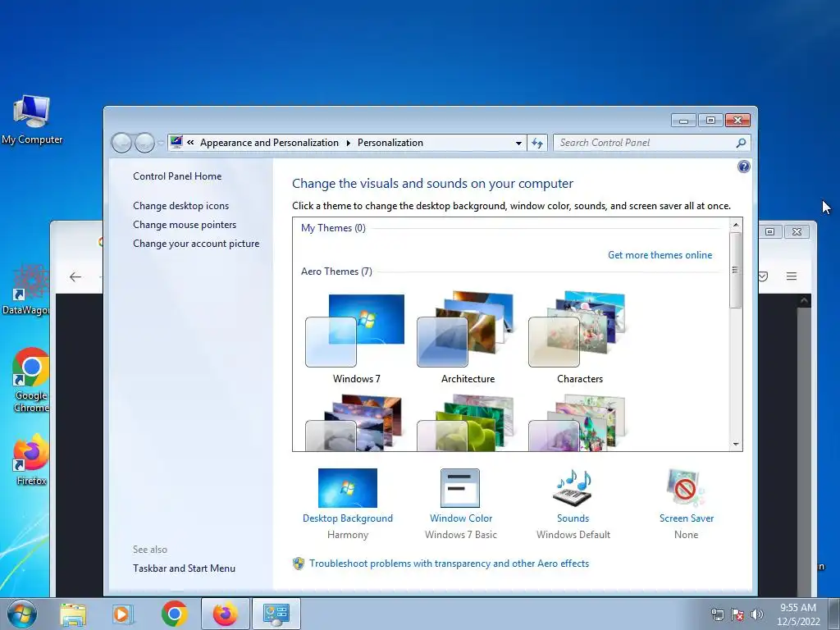This screenshot has height=630, width=840.
Task: Click the network tray icon
Action: [717, 614]
